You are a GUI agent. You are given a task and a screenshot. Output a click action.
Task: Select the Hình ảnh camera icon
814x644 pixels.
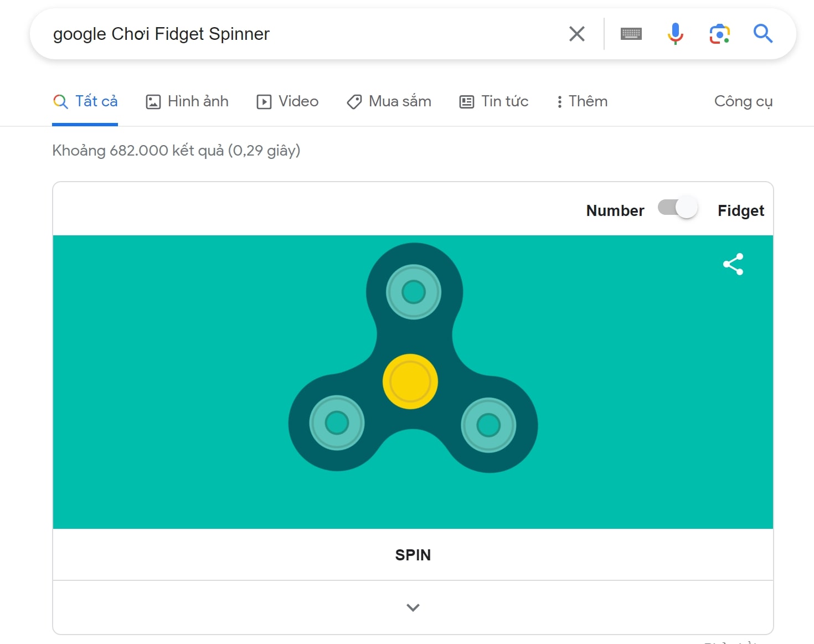pos(153,101)
